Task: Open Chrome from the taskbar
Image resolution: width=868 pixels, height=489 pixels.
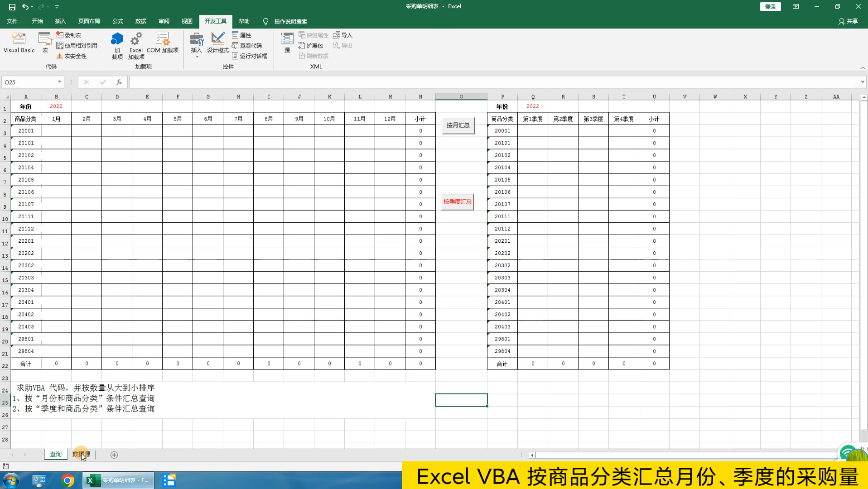Action: pyautogui.click(x=68, y=480)
